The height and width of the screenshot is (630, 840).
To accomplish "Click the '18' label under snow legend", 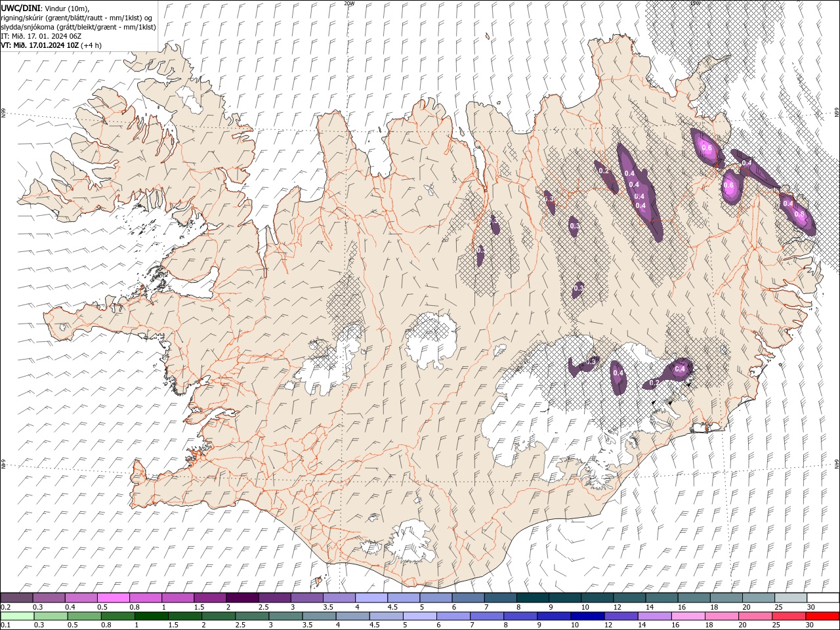I will point(713,607).
